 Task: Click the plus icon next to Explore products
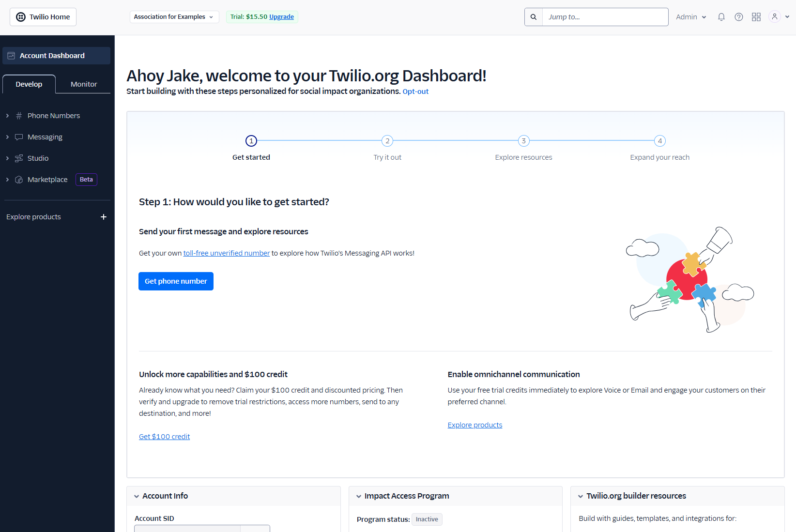click(104, 217)
